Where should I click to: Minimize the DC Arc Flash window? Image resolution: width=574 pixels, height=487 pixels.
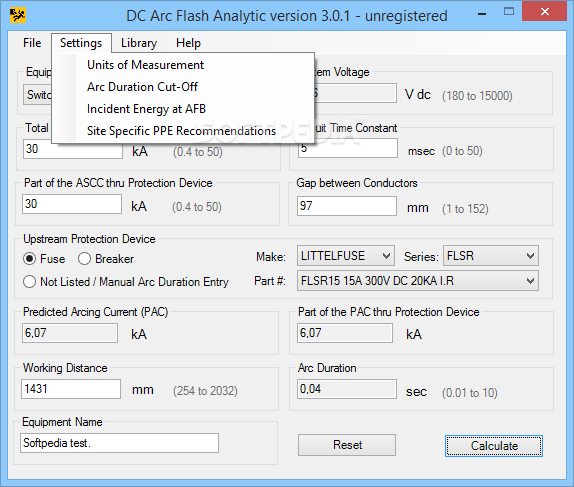pyautogui.click(x=482, y=14)
